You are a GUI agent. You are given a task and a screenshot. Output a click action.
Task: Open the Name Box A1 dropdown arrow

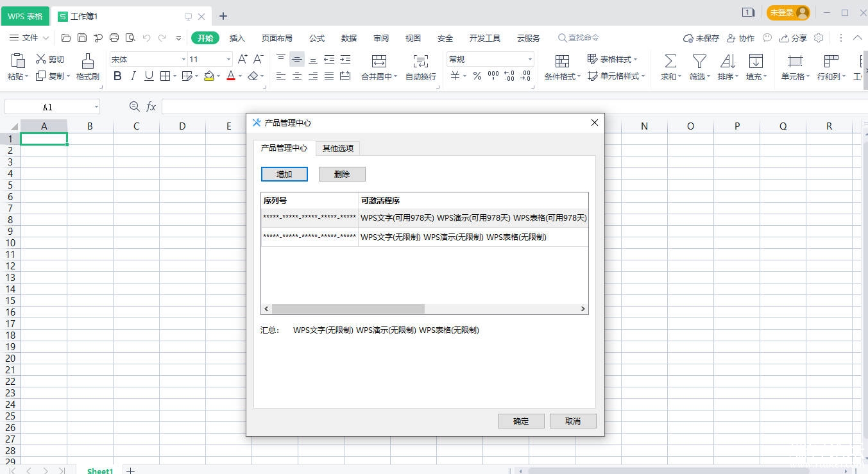point(96,107)
